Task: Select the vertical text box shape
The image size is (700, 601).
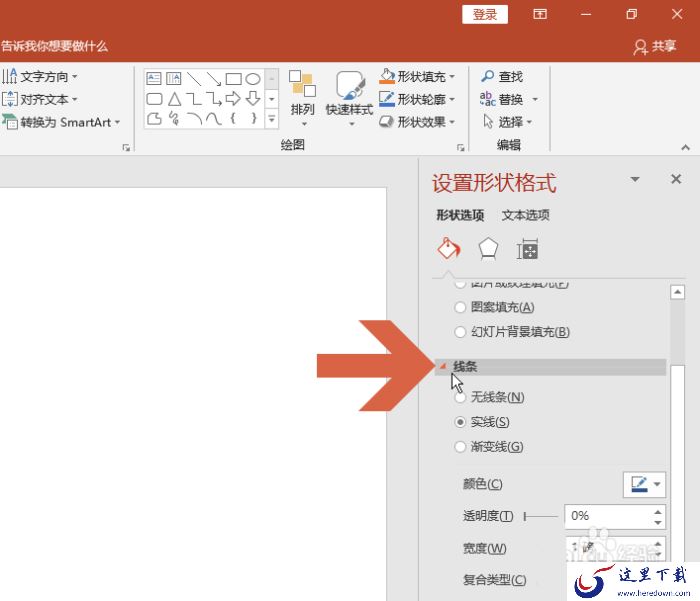Action: point(174,79)
